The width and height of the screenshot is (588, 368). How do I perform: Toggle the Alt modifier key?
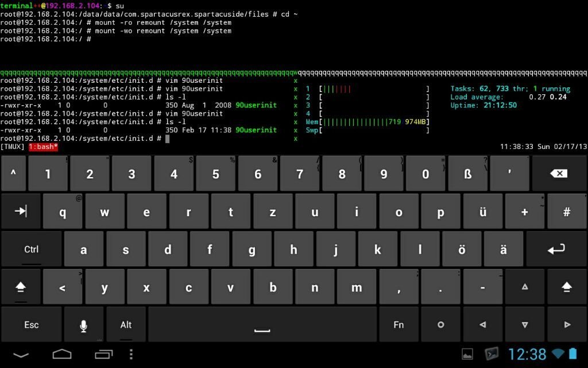click(x=126, y=325)
